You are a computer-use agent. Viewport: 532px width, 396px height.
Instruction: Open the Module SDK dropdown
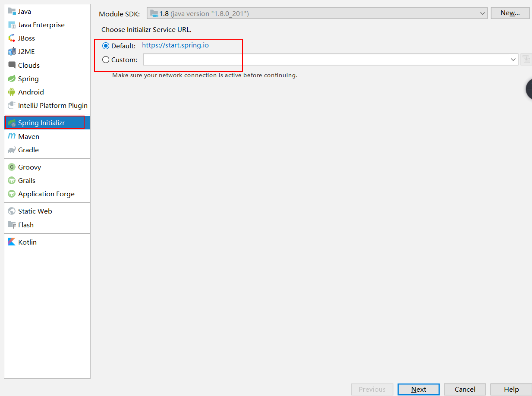(317, 13)
